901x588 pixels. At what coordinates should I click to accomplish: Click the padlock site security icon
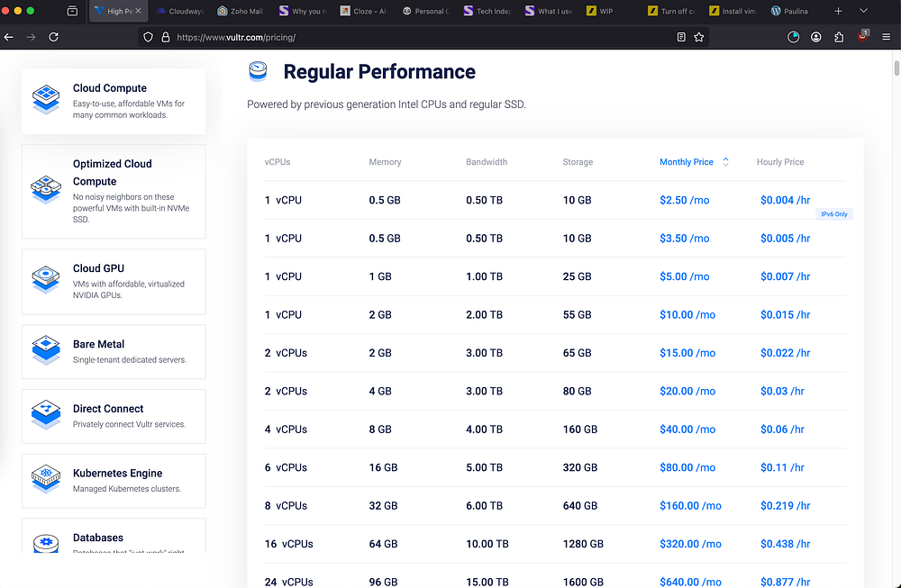[166, 37]
